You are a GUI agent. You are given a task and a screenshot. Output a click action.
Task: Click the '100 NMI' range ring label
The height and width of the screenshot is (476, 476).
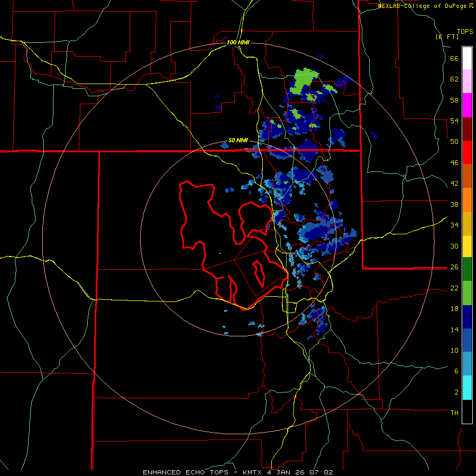click(238, 42)
